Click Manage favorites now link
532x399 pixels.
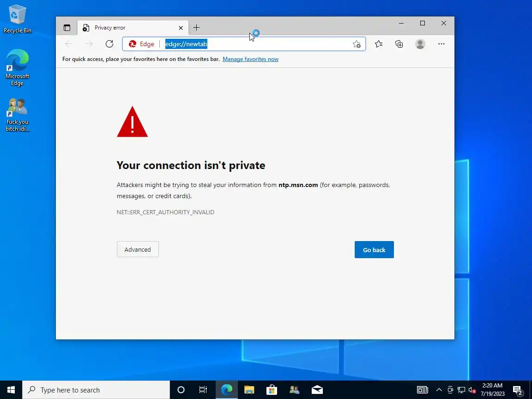(x=250, y=59)
